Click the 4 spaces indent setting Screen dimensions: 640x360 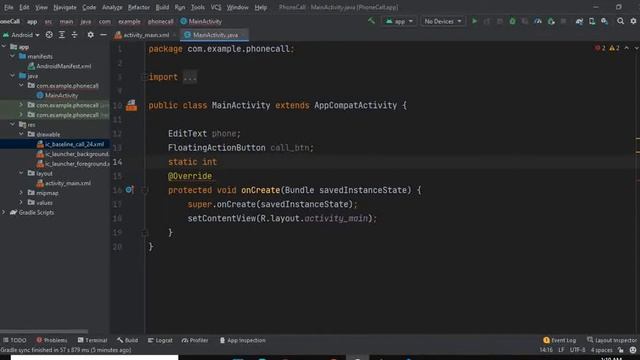coord(601,350)
